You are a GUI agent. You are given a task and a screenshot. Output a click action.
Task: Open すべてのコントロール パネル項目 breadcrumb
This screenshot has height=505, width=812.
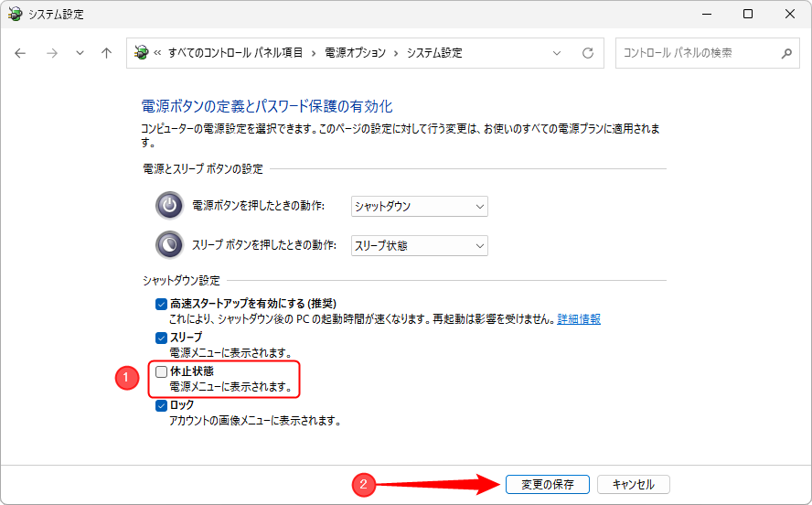coord(236,53)
